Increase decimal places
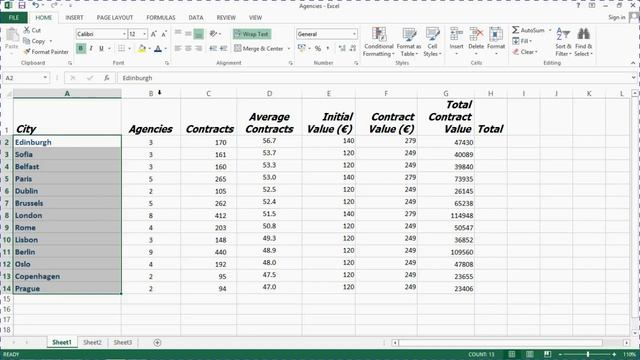 pyautogui.click(x=342, y=49)
